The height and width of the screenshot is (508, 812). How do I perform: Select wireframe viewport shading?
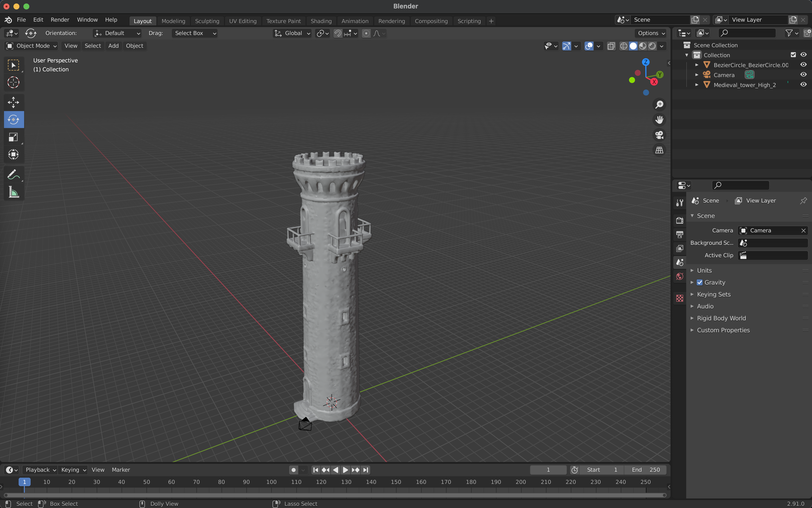(624, 46)
